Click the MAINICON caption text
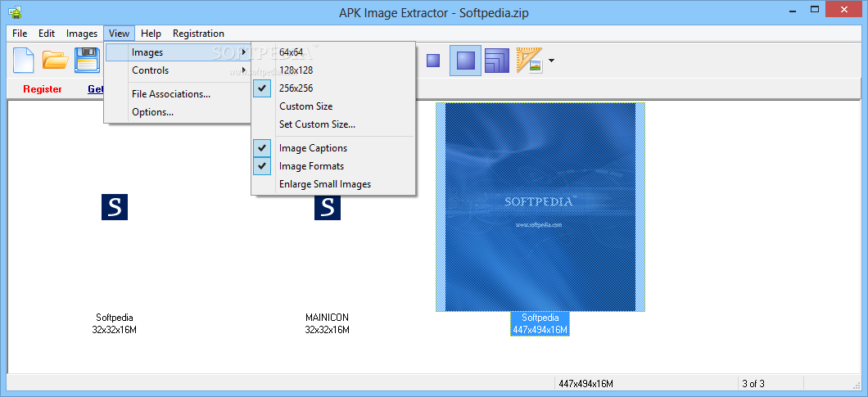 pyautogui.click(x=328, y=318)
